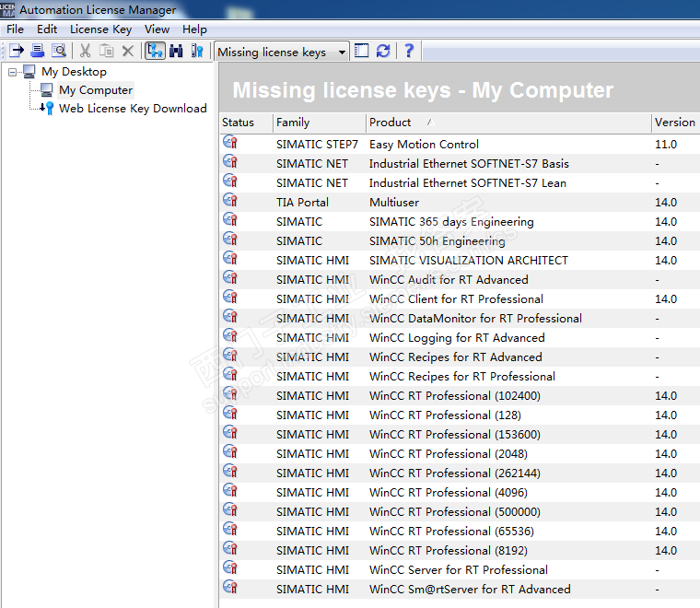Viewport: 700px width, 608px height.
Task: Select WinCC RT Professional (262144) row
Action: 454,474
